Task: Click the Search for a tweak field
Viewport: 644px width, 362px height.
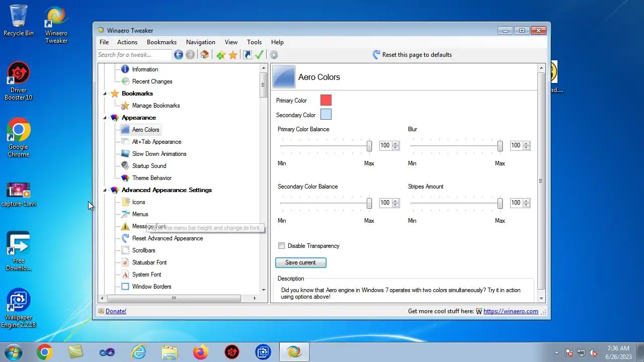Action: (134, 55)
